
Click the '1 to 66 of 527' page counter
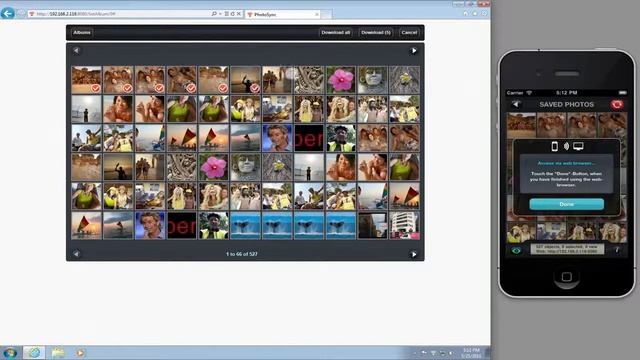click(x=242, y=254)
